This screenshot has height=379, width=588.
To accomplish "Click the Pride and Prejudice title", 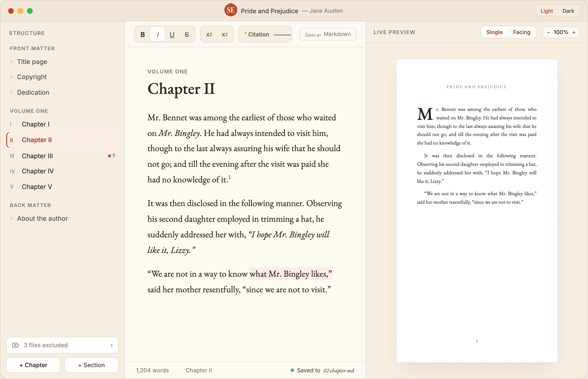I will pos(269,11).
